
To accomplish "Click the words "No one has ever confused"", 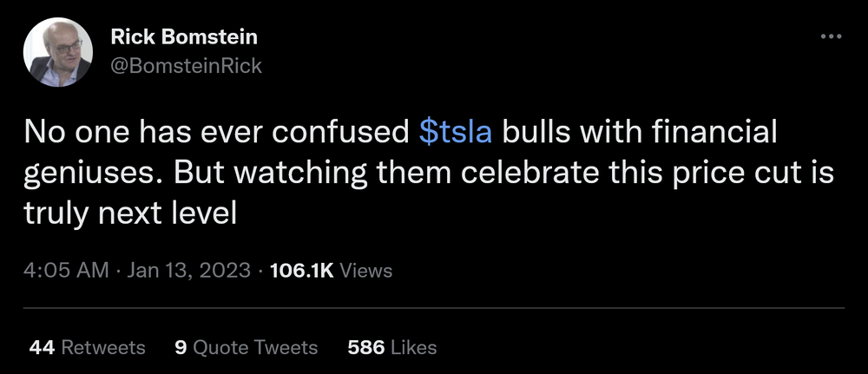I will 216,133.
